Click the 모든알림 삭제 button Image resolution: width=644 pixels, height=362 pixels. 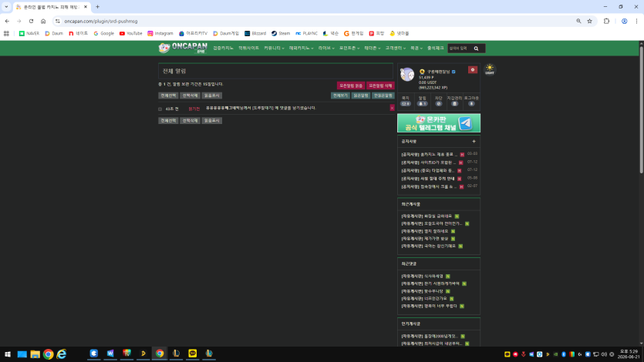point(380,85)
